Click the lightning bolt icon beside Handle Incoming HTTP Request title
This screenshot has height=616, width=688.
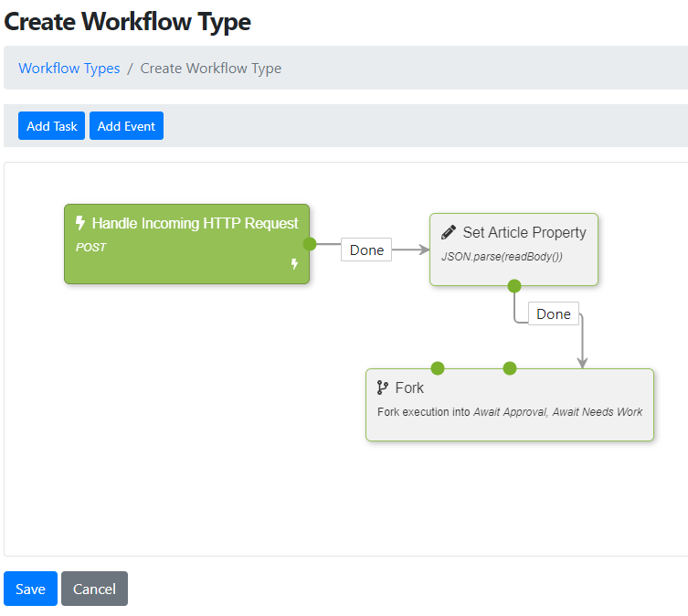pyautogui.click(x=79, y=223)
